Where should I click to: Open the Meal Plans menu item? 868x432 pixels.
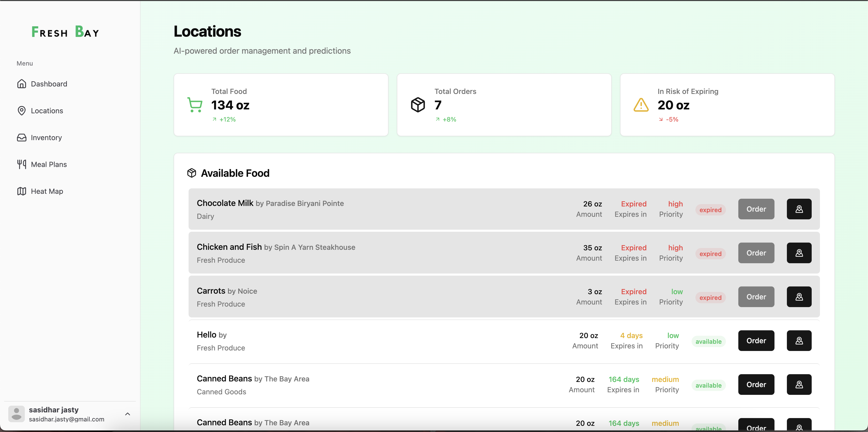49,164
